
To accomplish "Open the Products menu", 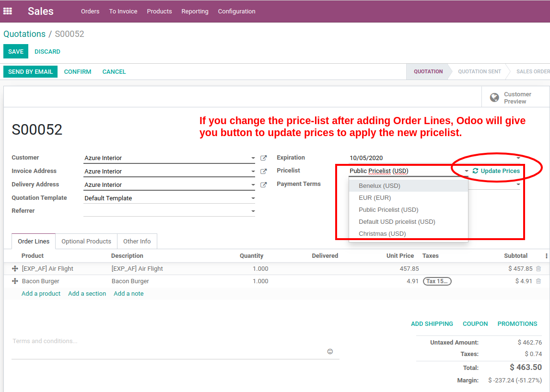I will tap(159, 11).
